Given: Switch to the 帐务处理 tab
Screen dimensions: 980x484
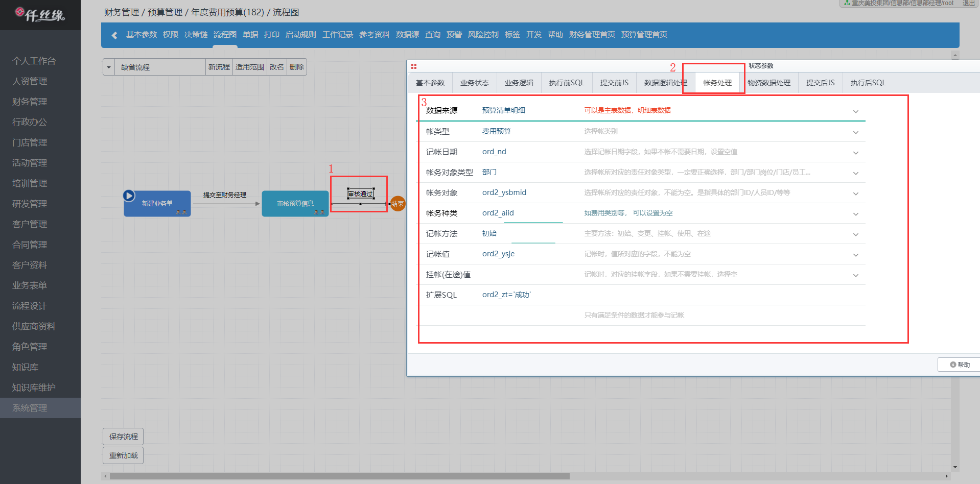Looking at the screenshot, I should tap(717, 83).
